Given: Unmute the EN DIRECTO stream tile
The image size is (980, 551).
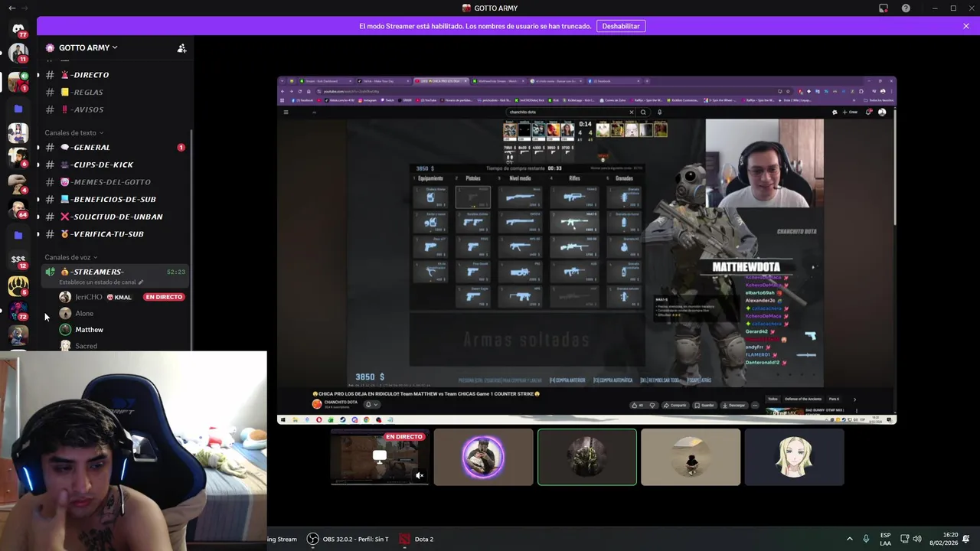Looking at the screenshot, I should click(x=420, y=475).
